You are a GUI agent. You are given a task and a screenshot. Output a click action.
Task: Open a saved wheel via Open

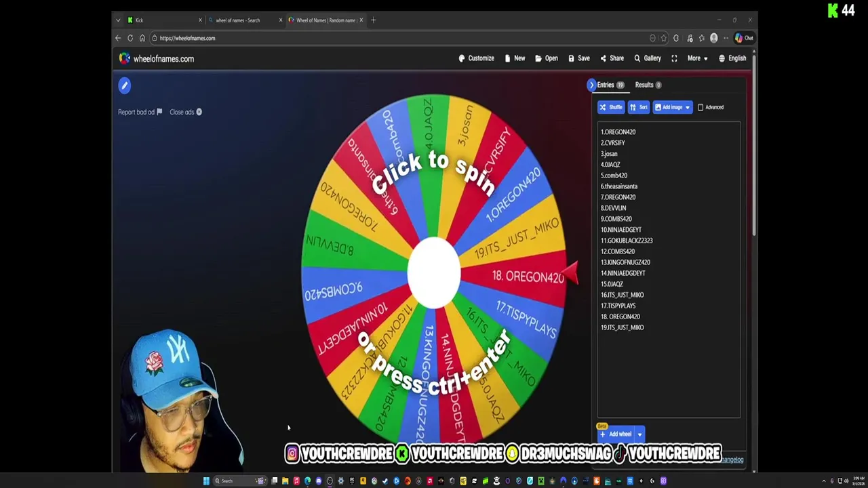[546, 58]
